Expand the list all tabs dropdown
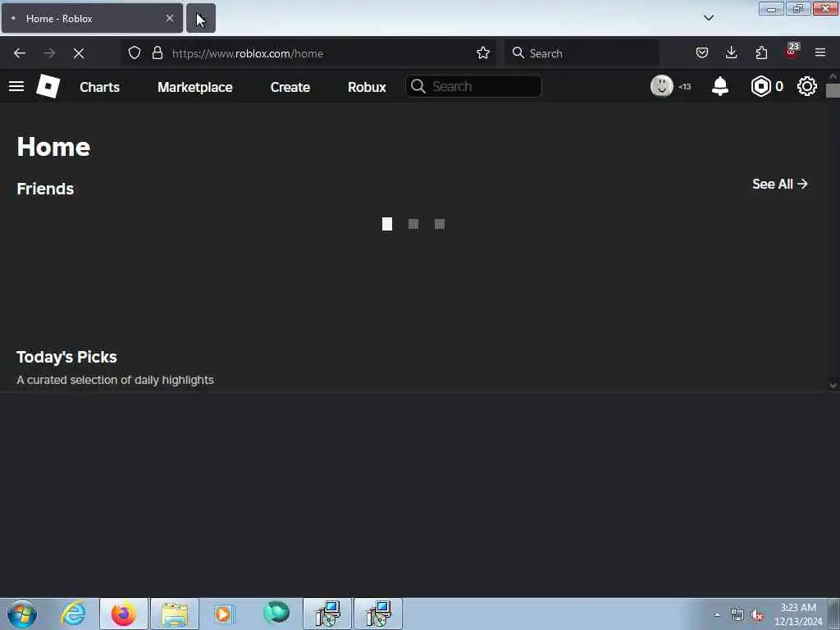Image resolution: width=840 pixels, height=630 pixels. pyautogui.click(x=708, y=18)
